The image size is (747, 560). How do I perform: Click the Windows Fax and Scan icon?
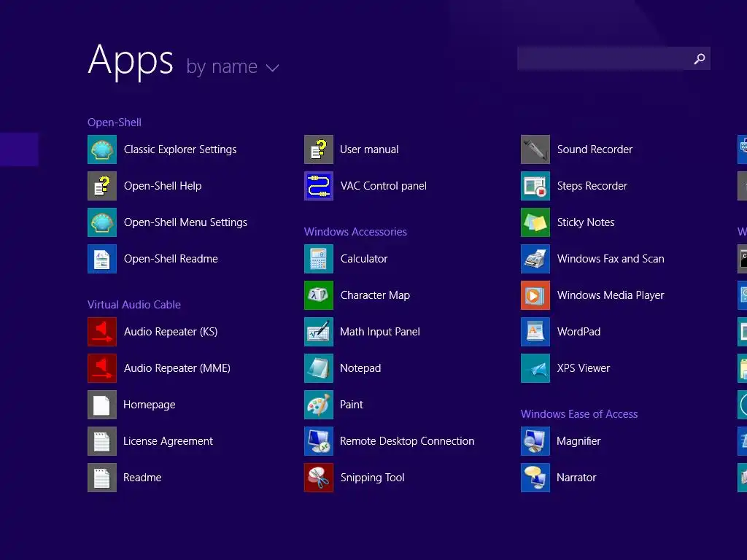tap(535, 259)
